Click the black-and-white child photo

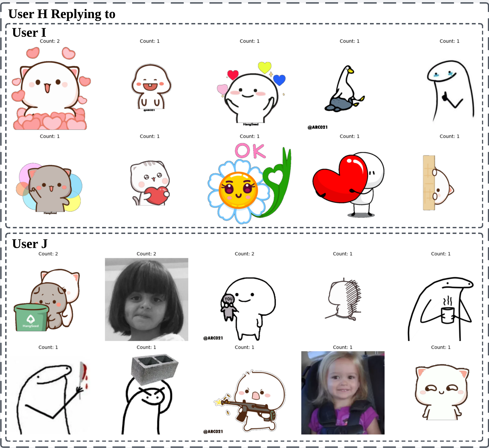[x=146, y=299]
